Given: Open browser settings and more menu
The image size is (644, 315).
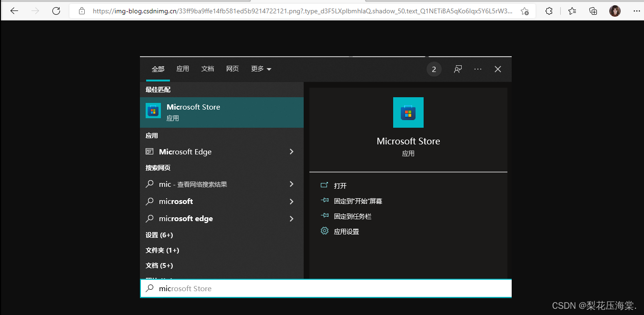Looking at the screenshot, I should (636, 11).
